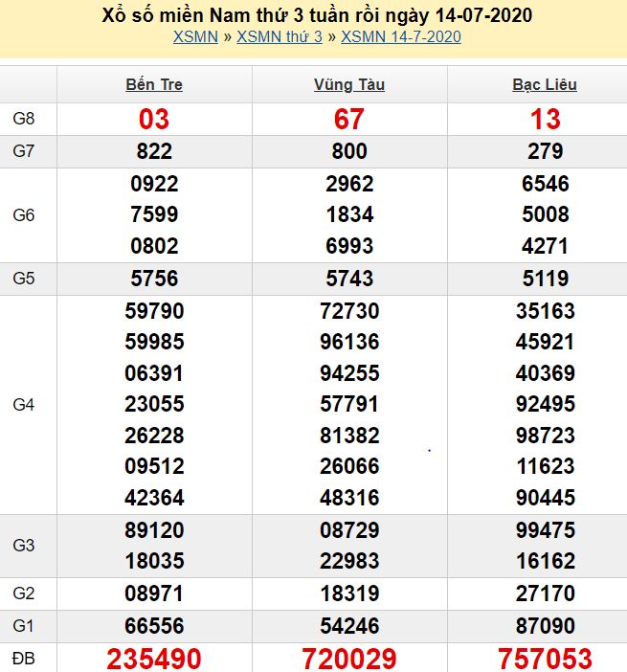Select Vũng Tàu special prize 720029
The width and height of the screenshot is (627, 672).
348,659
